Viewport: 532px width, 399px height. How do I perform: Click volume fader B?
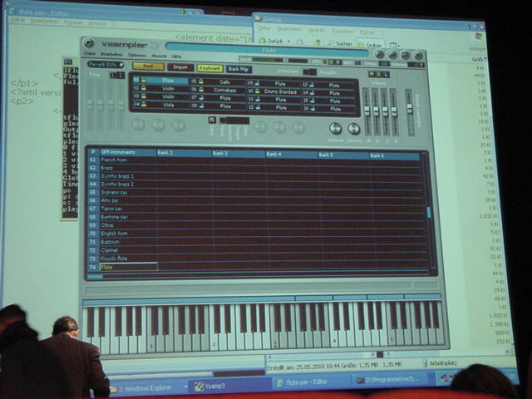(376, 111)
